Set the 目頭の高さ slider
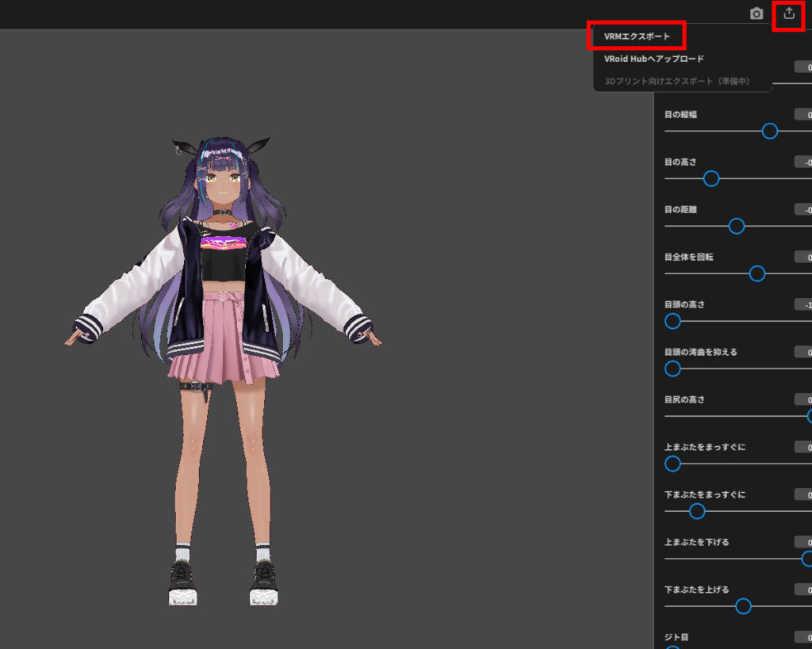The width and height of the screenshot is (812, 649). 672,321
